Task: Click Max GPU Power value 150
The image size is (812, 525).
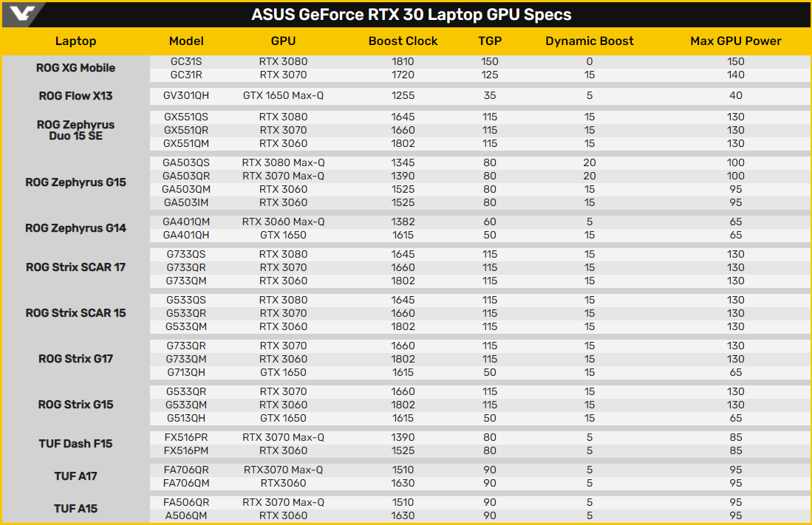Action: click(735, 61)
